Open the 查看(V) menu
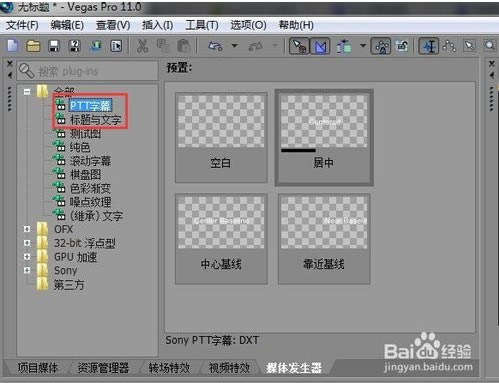 (113, 25)
